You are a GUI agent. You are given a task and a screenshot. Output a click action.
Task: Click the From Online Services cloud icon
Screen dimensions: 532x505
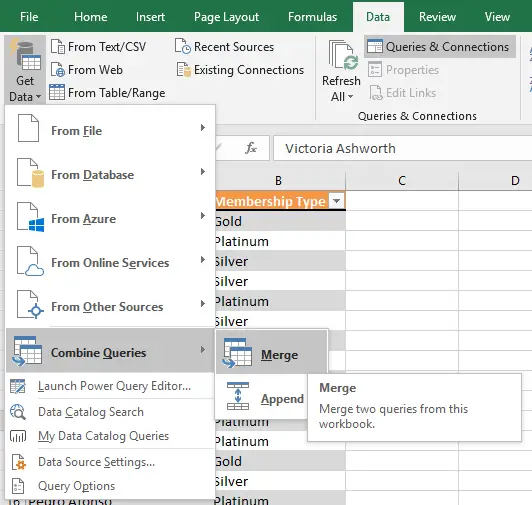(x=31, y=261)
